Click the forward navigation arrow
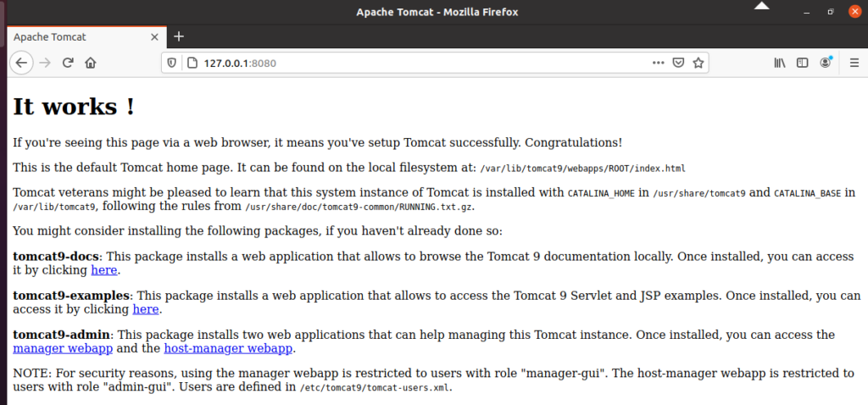 [x=45, y=63]
